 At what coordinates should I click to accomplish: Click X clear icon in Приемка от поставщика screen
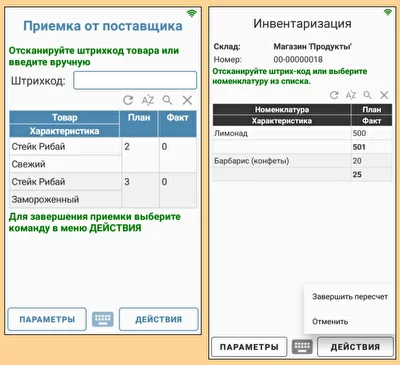point(187,100)
